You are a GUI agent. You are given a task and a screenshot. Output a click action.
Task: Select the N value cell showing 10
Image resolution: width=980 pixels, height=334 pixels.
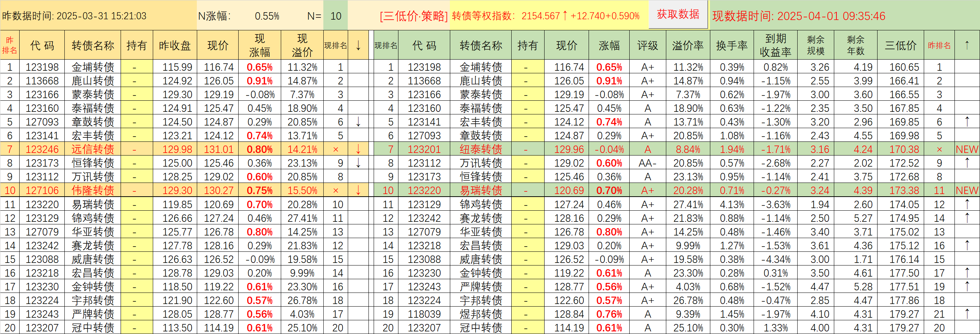336,16
